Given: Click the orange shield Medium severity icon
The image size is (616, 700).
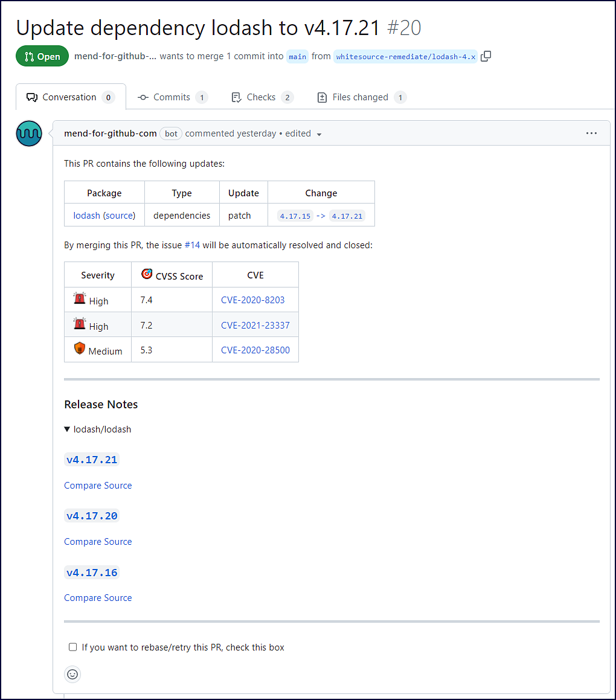Looking at the screenshot, I should (80, 348).
